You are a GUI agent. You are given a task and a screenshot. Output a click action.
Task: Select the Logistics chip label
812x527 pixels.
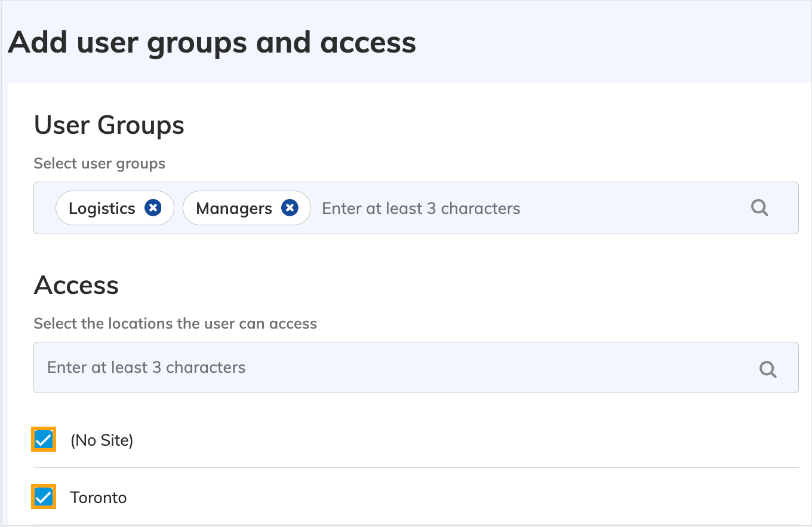pyautogui.click(x=102, y=209)
